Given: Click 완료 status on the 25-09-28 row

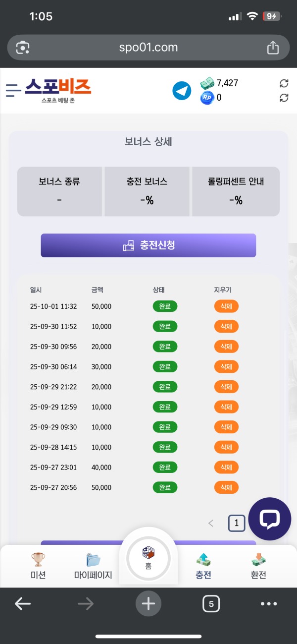Looking at the screenshot, I should tap(165, 447).
